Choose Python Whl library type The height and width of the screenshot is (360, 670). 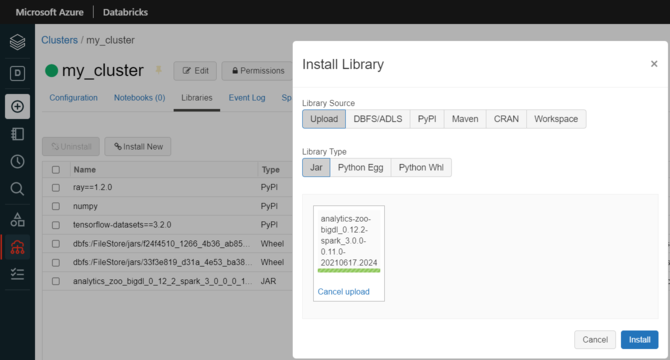point(421,167)
